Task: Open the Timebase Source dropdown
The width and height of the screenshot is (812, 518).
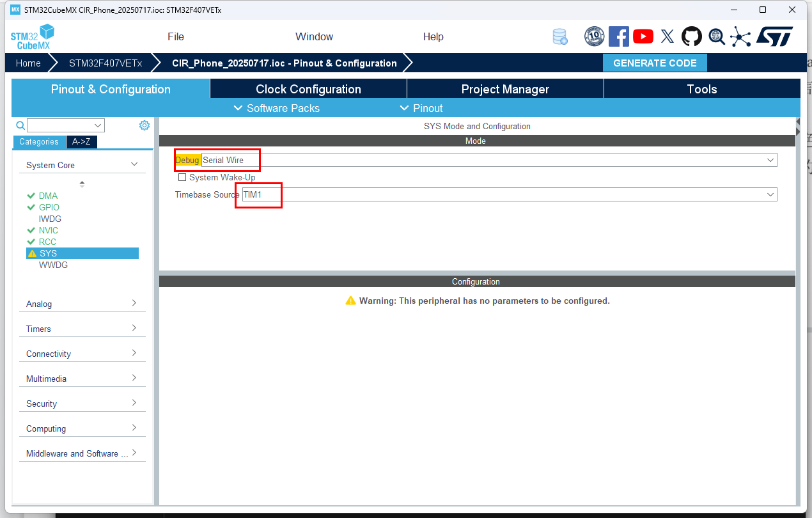Action: click(x=509, y=194)
